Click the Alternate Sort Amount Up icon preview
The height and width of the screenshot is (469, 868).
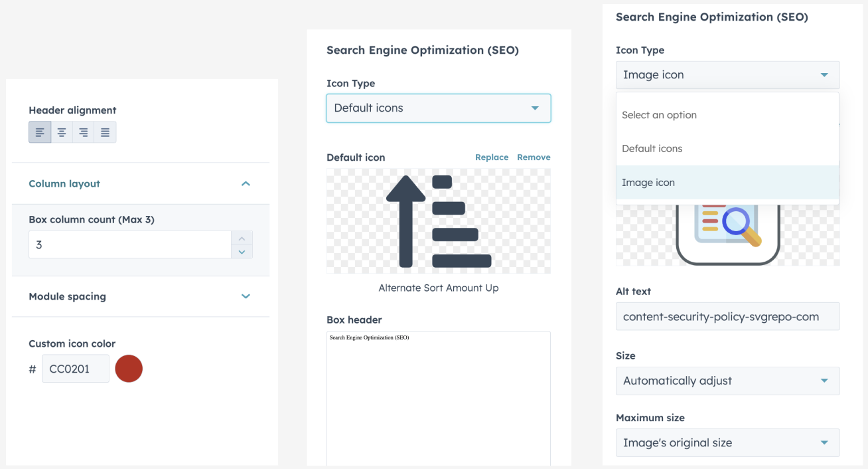pyautogui.click(x=438, y=221)
